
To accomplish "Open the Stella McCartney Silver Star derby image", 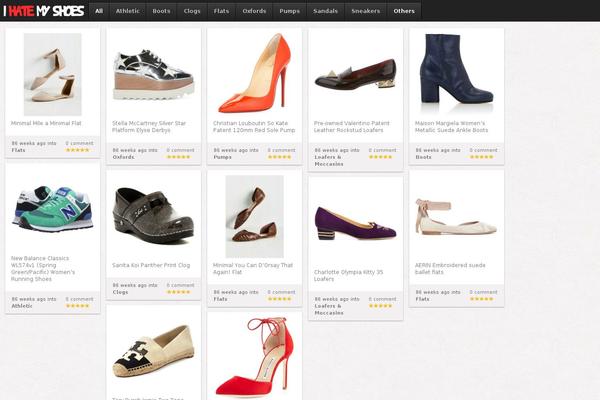I will (x=153, y=74).
